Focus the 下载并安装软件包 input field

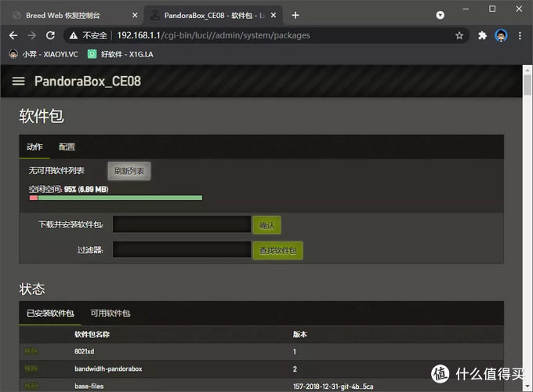182,224
